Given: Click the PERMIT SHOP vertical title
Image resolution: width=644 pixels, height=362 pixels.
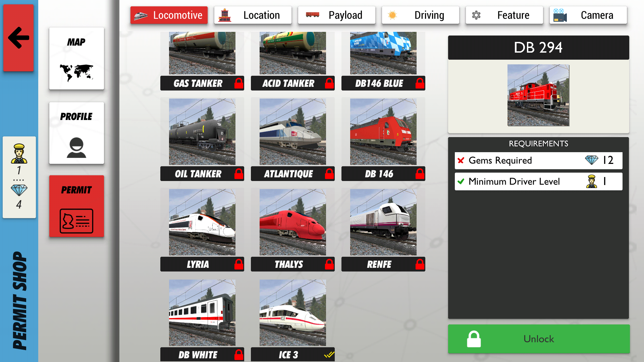Looking at the screenshot, I should pos(19,301).
